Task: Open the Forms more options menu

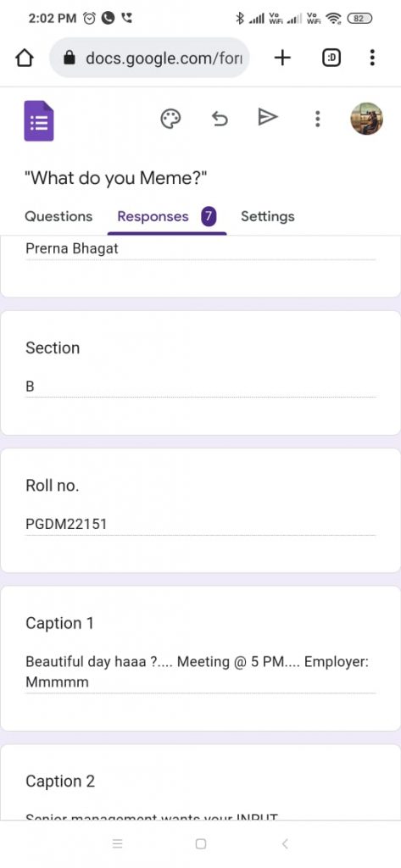Action: tap(317, 119)
